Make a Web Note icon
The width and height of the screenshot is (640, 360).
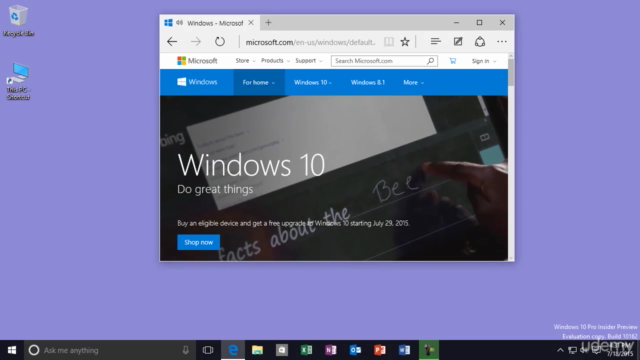(x=458, y=41)
